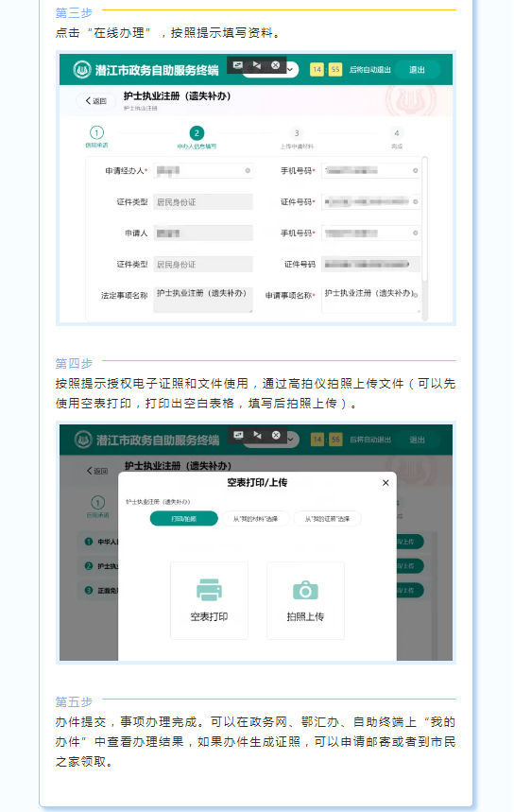The image size is (514, 812).
Task: Click 返回 button on the undimmed form page
Action: tap(95, 101)
